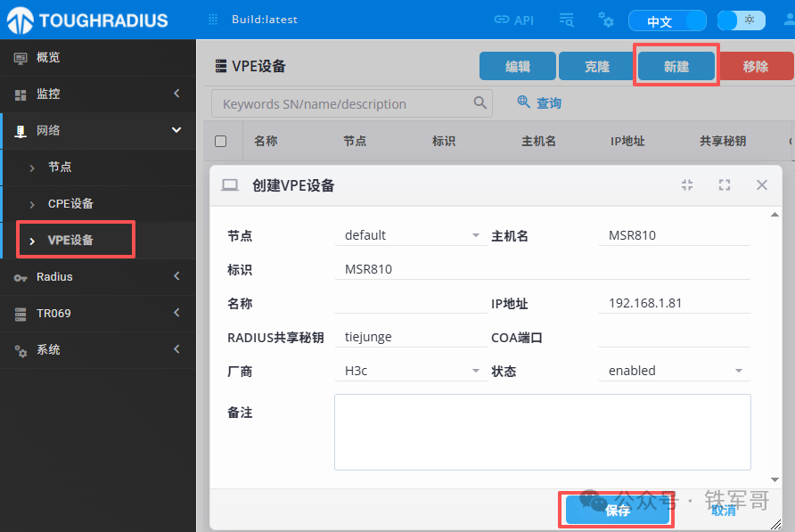795x532 pixels.
Task: Minimize the 创建VPE设备 dialog with collapse icon
Action: point(687,185)
